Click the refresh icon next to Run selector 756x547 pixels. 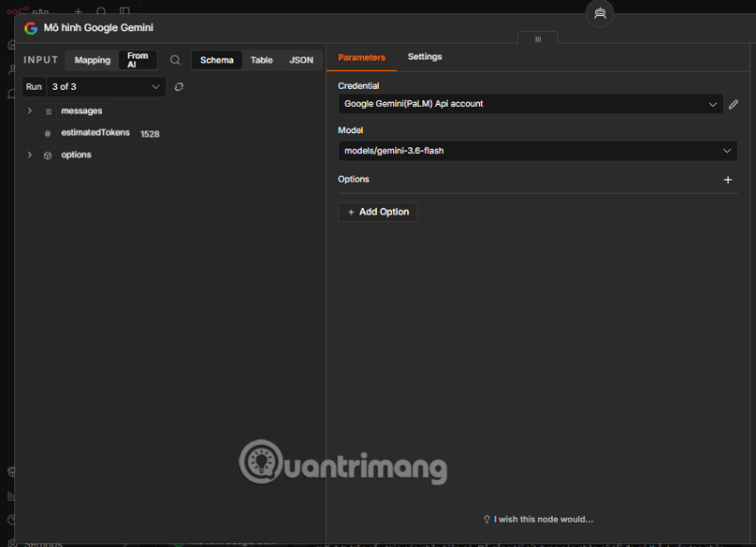point(179,87)
